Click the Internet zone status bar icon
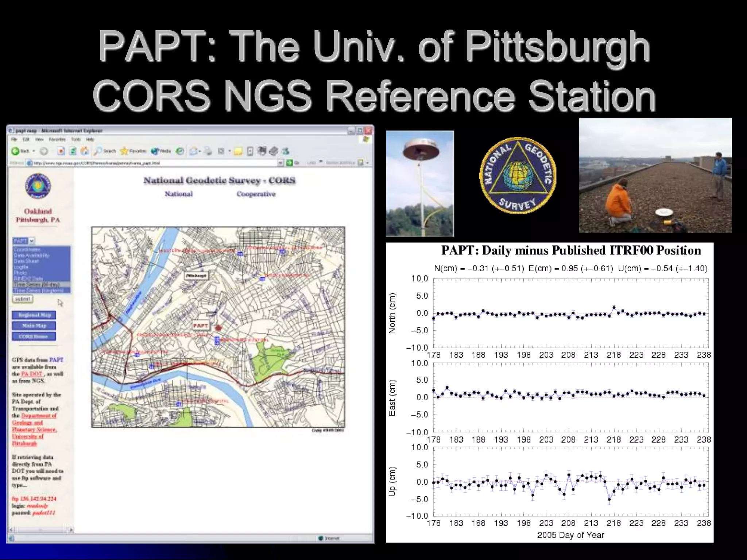 point(321,538)
